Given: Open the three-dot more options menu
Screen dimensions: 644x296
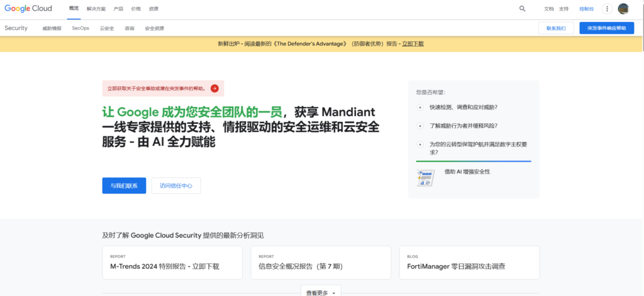Looking at the screenshot, I should (607, 9).
